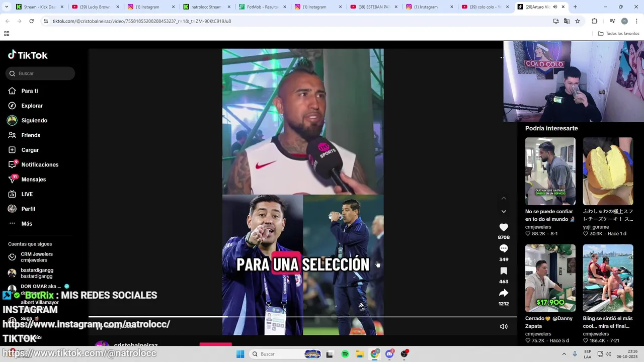Image resolution: width=644 pixels, height=362 pixels.
Task: Bookmark this page with the star icon
Action: point(578,21)
